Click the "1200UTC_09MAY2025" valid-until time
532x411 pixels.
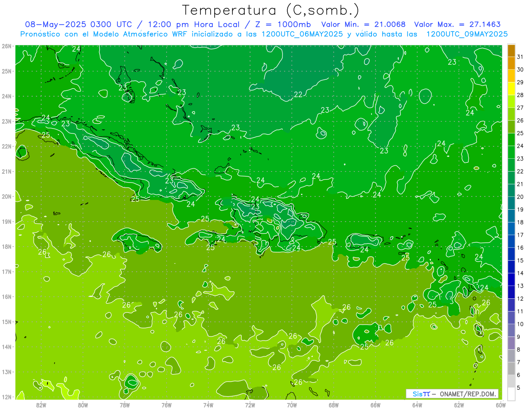point(467,34)
